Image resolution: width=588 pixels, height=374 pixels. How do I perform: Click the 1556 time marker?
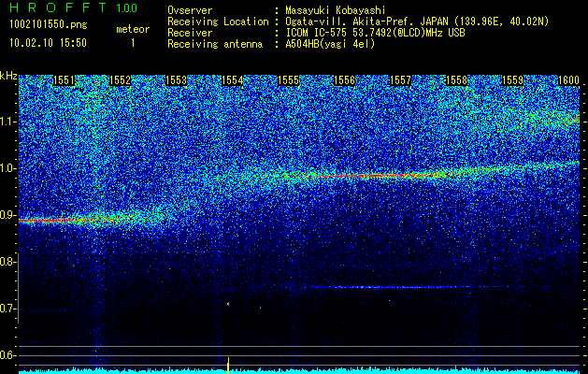(344, 80)
